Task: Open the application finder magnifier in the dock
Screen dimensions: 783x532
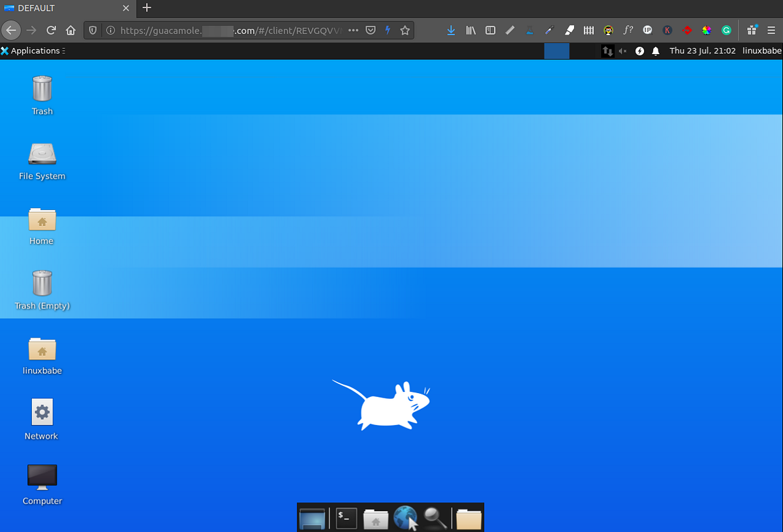Action: click(x=436, y=517)
